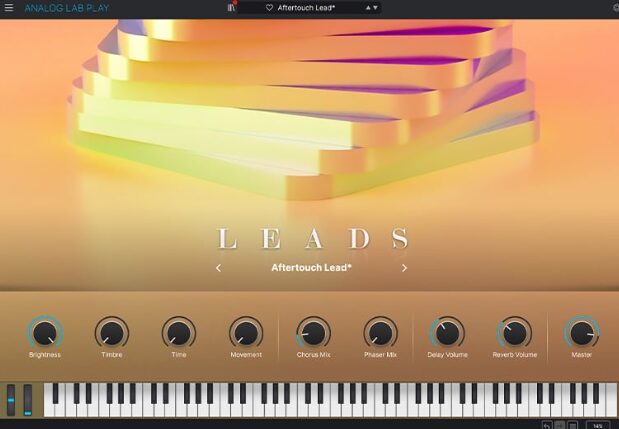Click the Aftertouch Lead preset name in the top bar
This screenshot has height=429, width=619.
point(305,8)
